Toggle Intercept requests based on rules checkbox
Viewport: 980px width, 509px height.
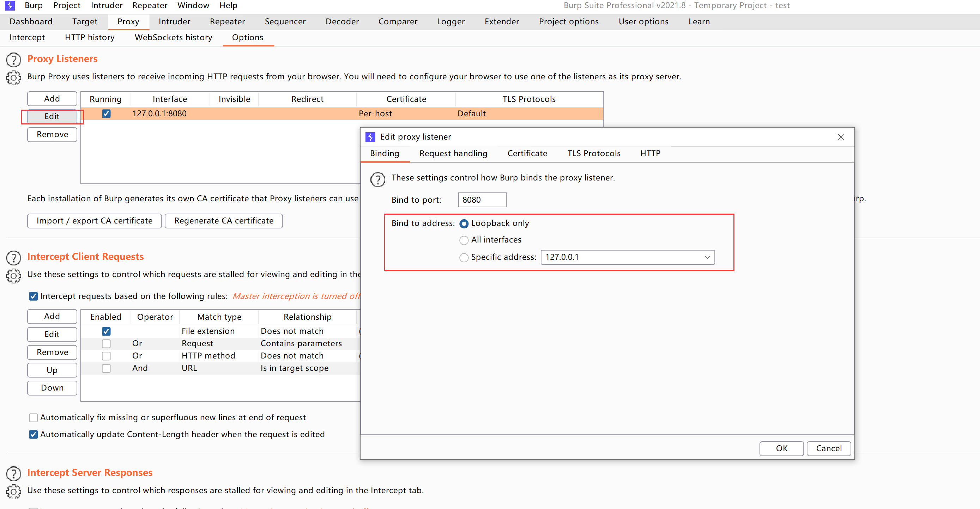(x=34, y=296)
